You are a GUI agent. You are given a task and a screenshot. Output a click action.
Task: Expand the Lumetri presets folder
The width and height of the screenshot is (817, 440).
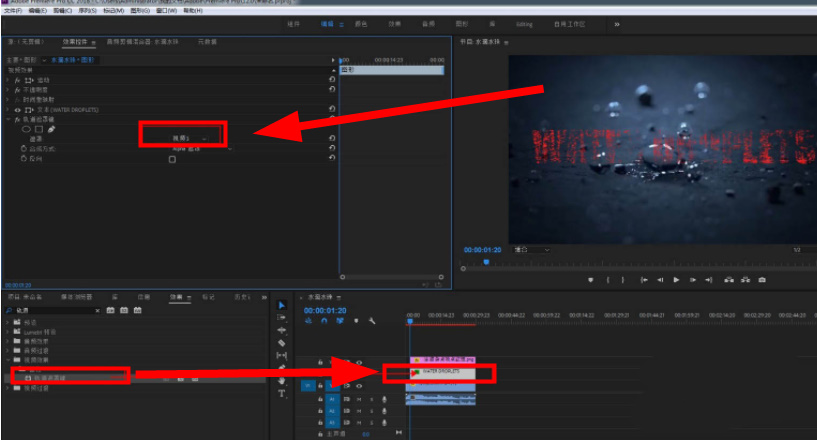point(8,331)
